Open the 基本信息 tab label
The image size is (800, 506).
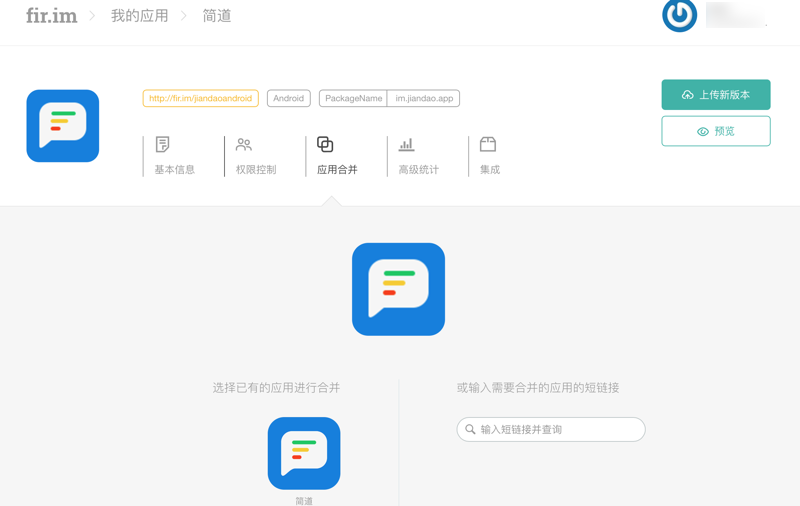174,169
